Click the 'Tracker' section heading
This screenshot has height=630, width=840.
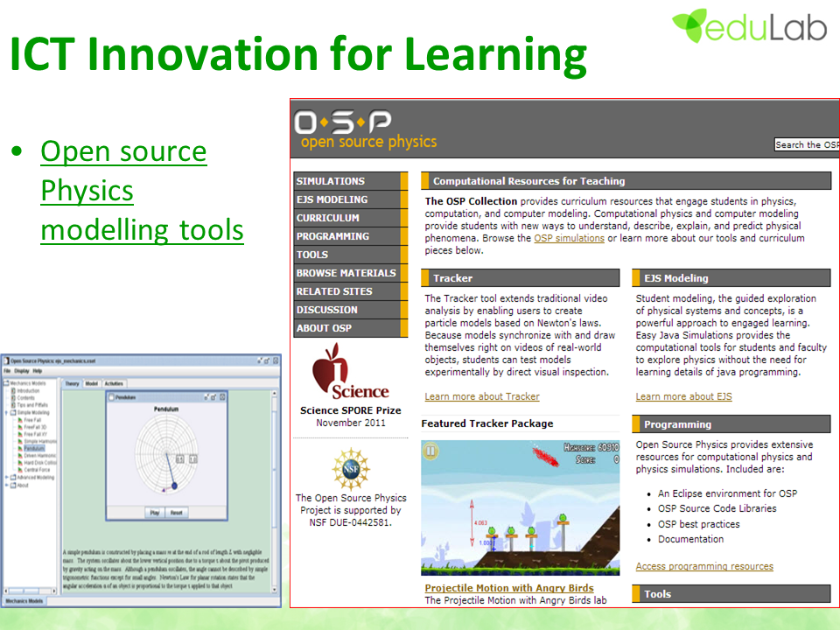click(x=452, y=278)
